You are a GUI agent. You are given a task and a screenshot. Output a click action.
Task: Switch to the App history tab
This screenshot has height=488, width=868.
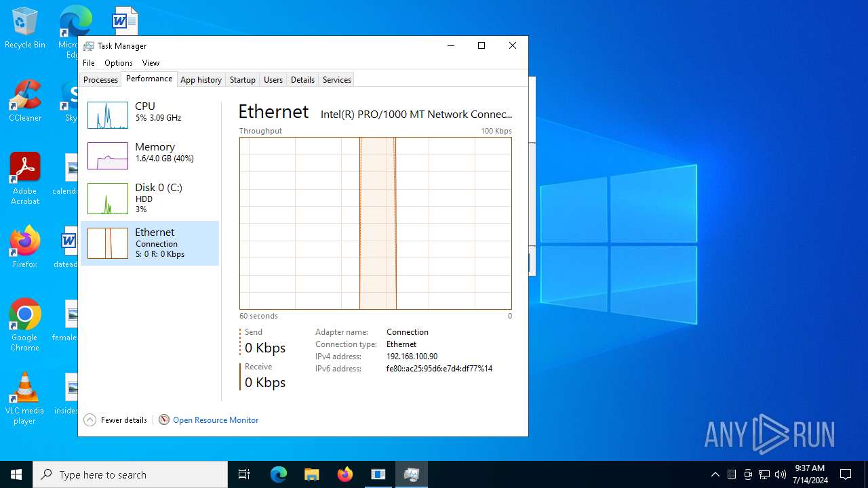[201, 80]
